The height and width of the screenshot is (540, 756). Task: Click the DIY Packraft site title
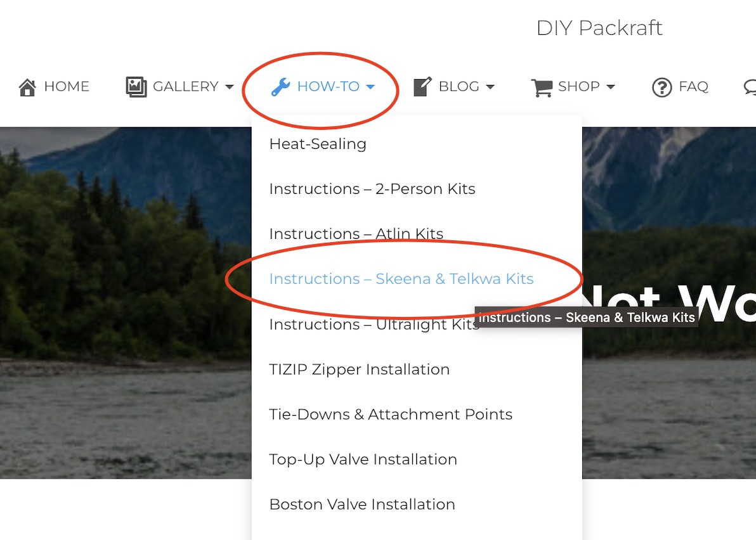tap(599, 28)
